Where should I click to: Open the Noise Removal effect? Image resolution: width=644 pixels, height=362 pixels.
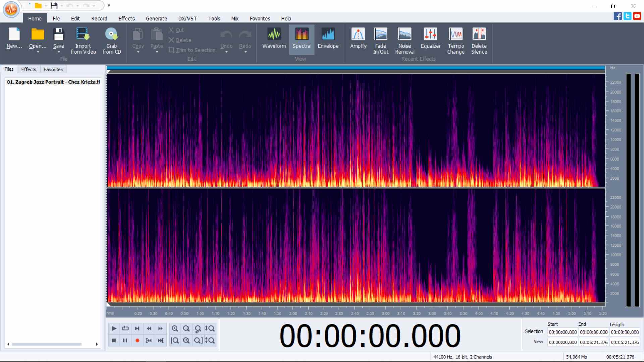tap(405, 40)
